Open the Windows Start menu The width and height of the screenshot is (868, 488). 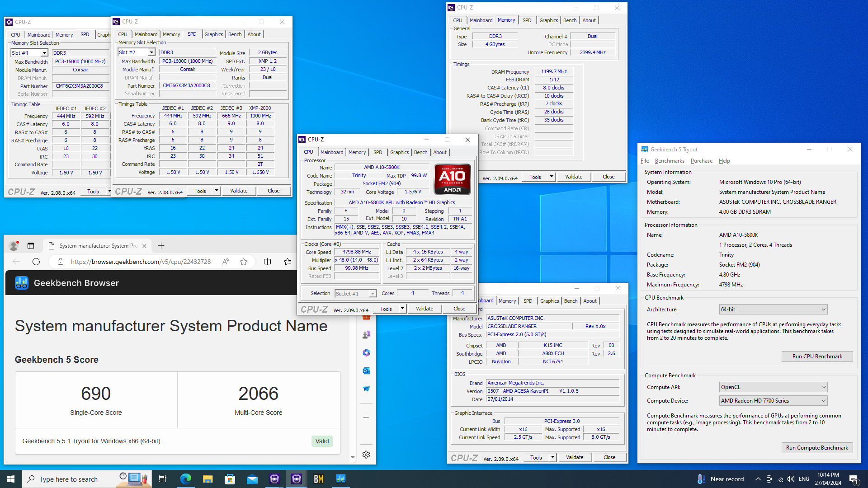point(11,479)
